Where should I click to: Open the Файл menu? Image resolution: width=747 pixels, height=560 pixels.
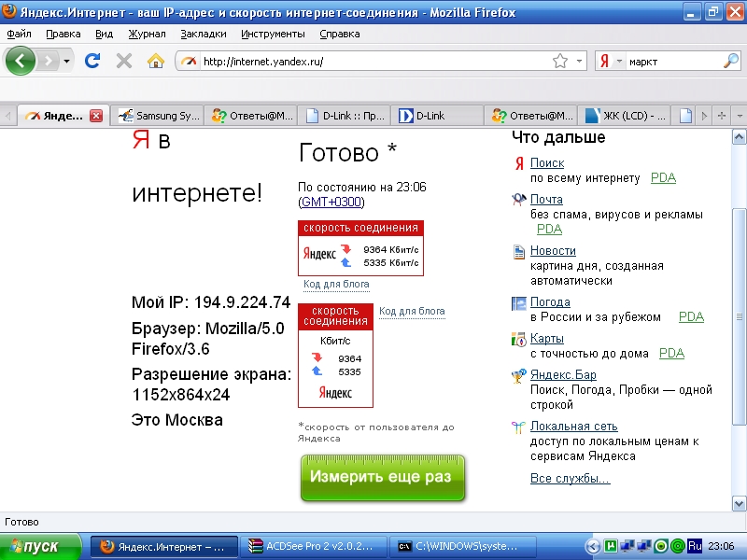[19, 34]
